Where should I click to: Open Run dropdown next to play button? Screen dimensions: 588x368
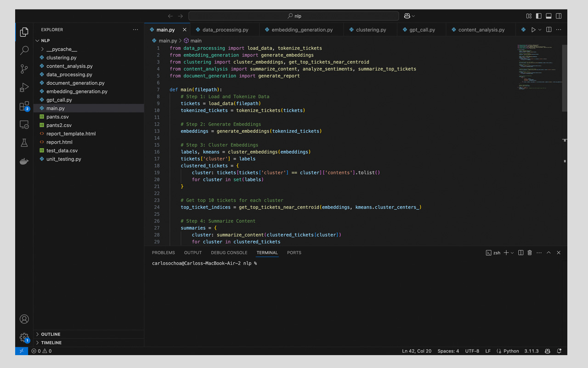pyautogui.click(x=540, y=30)
